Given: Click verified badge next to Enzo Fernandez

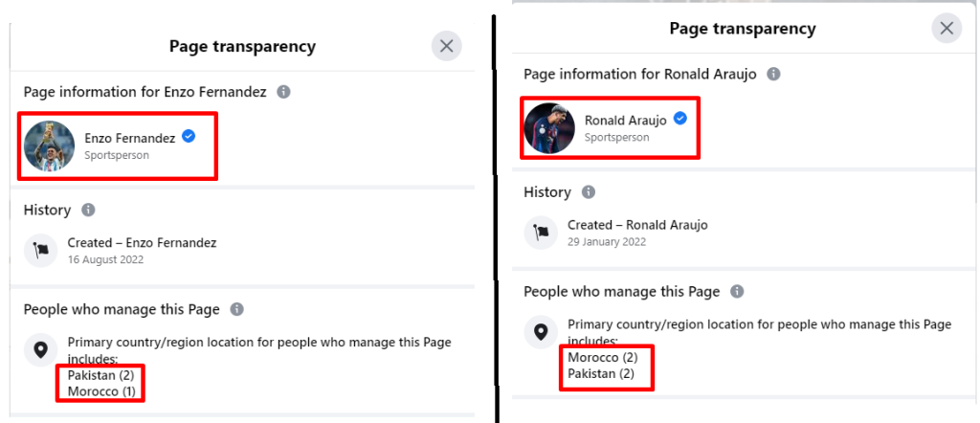Looking at the screenshot, I should coord(189,136).
